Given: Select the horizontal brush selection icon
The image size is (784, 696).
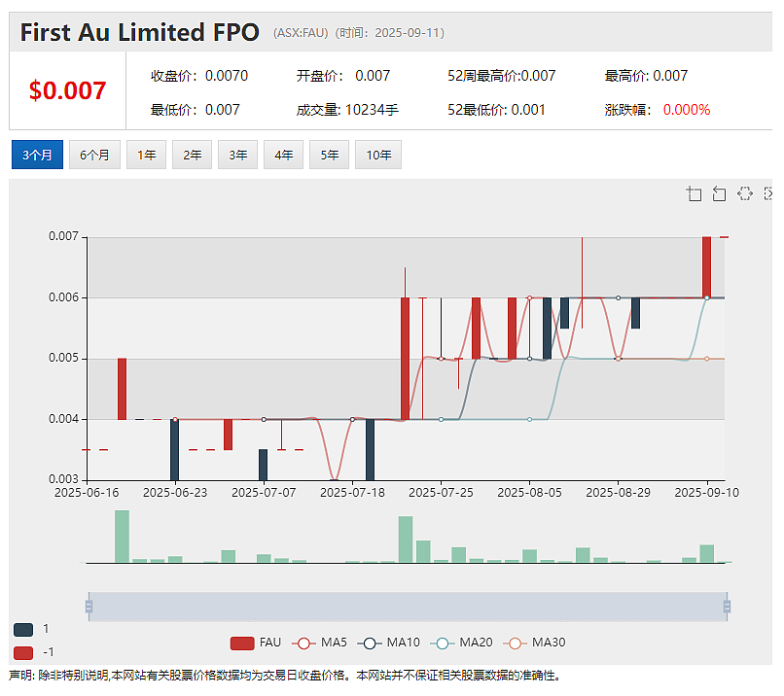Looking at the screenshot, I should (744, 193).
